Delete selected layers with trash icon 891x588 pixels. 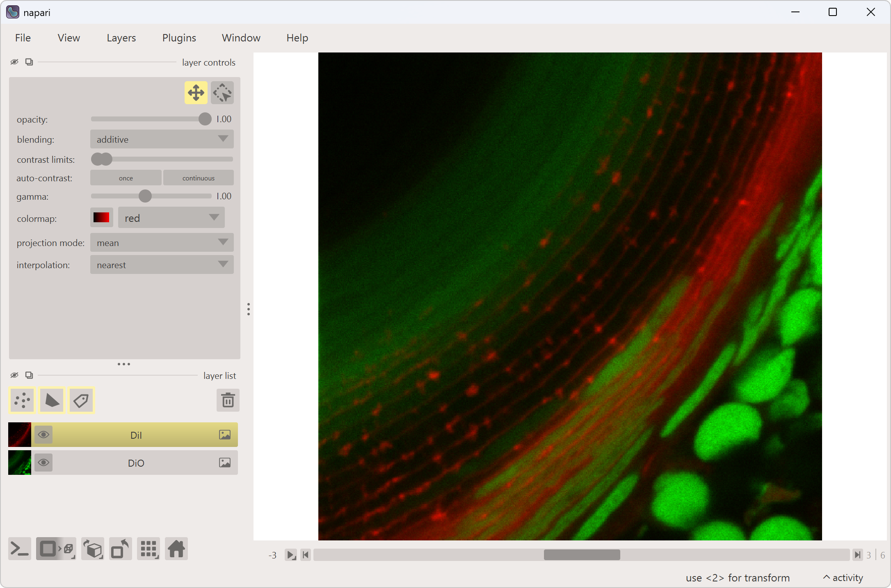228,400
